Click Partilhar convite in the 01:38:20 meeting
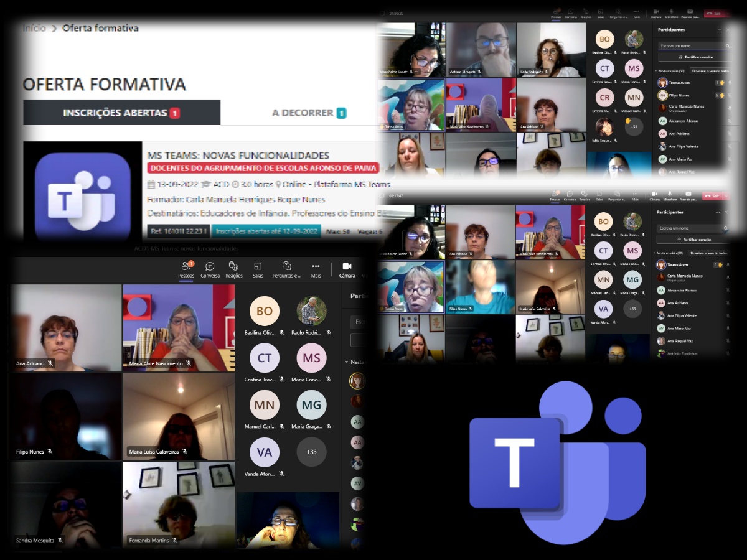 (694, 57)
